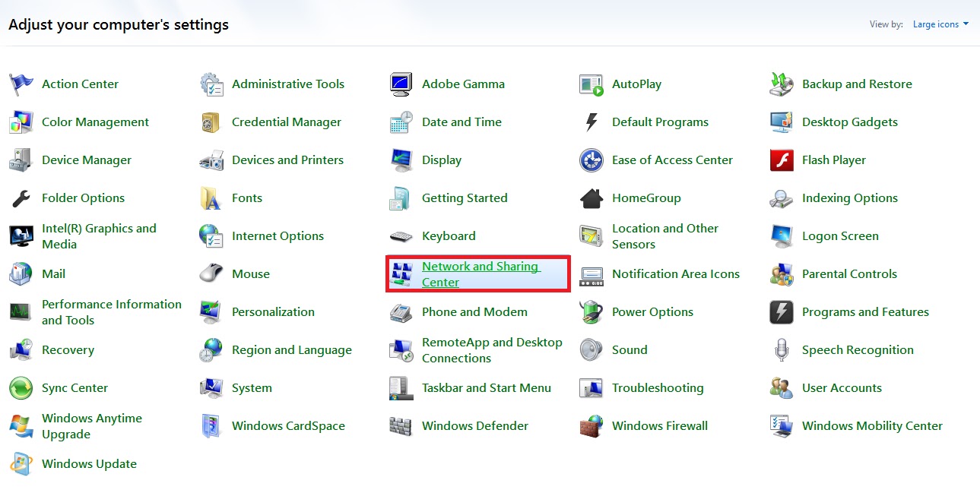Open Getting Started link
980x493 pixels.
pyautogui.click(x=465, y=198)
